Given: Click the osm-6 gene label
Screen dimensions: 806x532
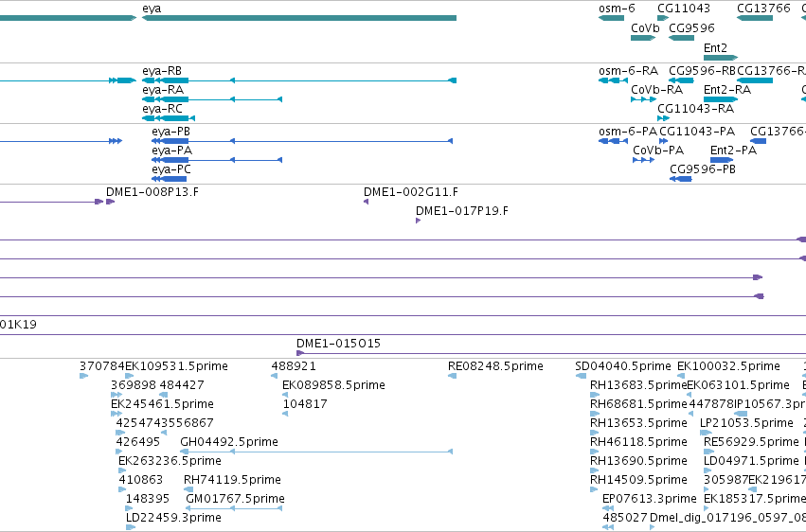Looking at the screenshot, I should [617, 9].
